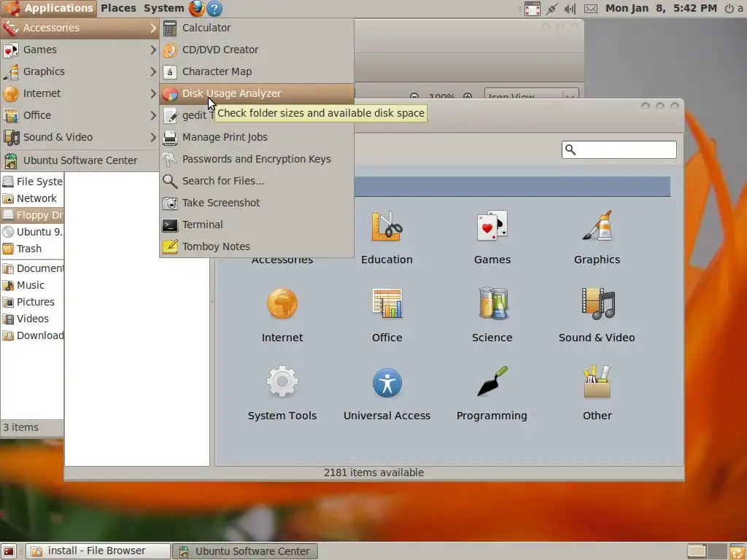Open the System menu
Screen dimensions: 747x560
(x=164, y=8)
